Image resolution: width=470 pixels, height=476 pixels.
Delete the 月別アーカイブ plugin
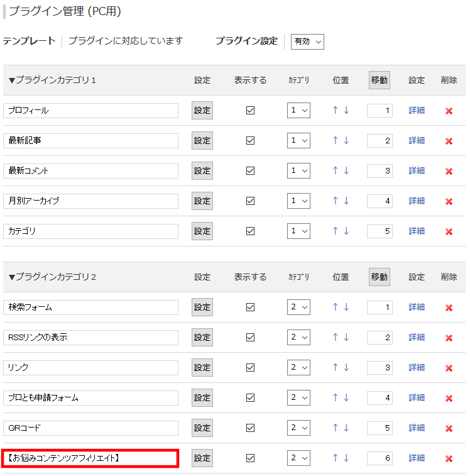(x=449, y=202)
